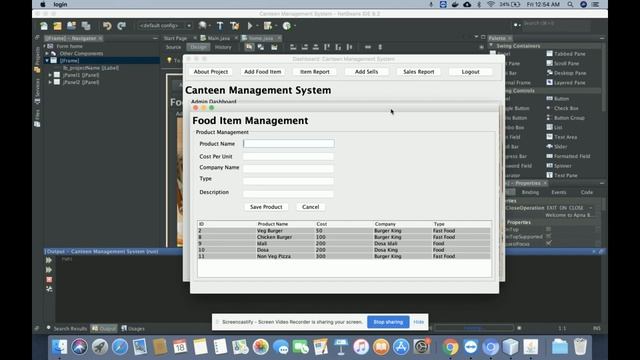Click the Save All icon in toolbar
Screen dimensions: 640x360
[86, 26]
